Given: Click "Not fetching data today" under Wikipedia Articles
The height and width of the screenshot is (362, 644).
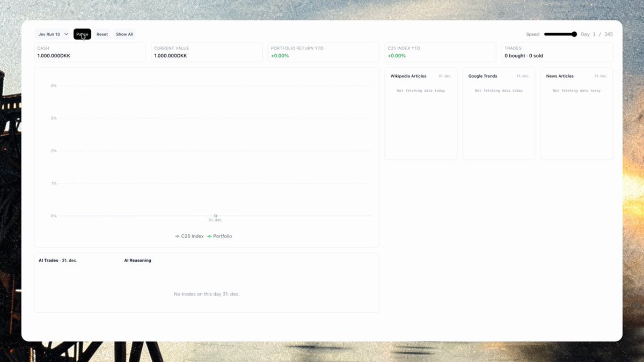Looking at the screenshot, I should pyautogui.click(x=421, y=91).
